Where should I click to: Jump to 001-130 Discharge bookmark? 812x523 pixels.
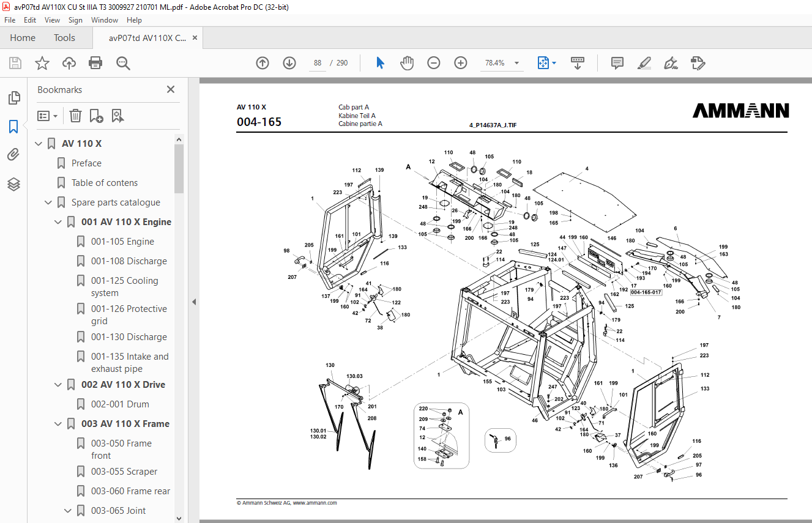click(x=129, y=337)
